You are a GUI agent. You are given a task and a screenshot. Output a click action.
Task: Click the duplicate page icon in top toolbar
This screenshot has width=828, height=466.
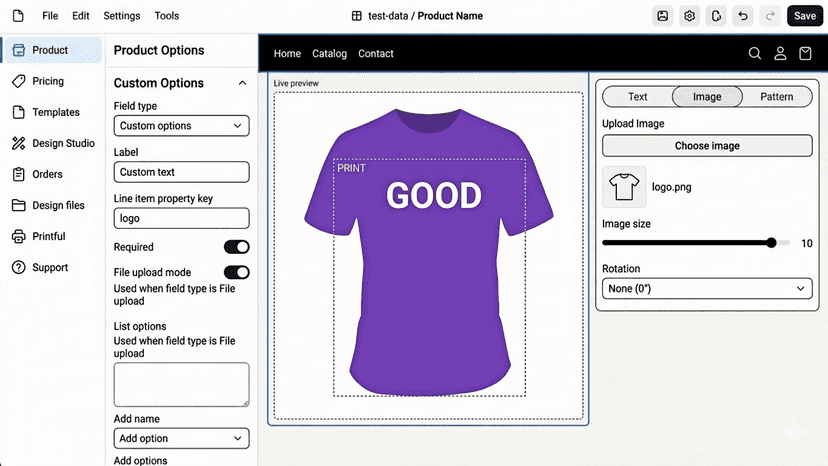coord(716,16)
